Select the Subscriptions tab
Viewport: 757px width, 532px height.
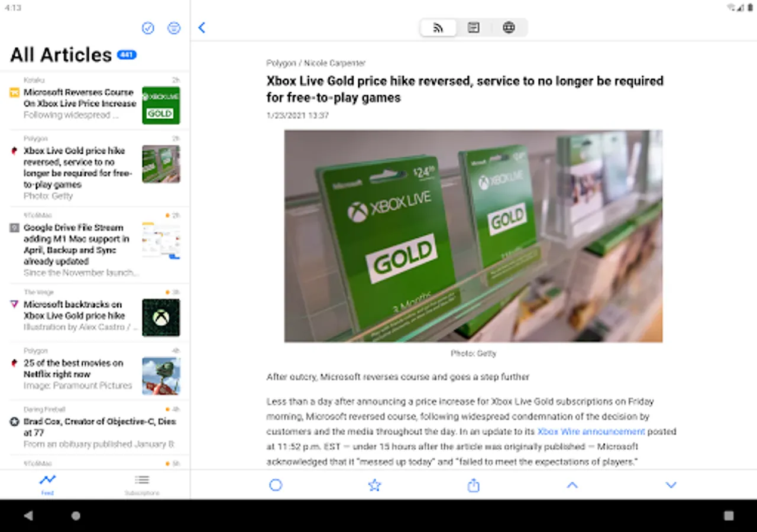142,484
